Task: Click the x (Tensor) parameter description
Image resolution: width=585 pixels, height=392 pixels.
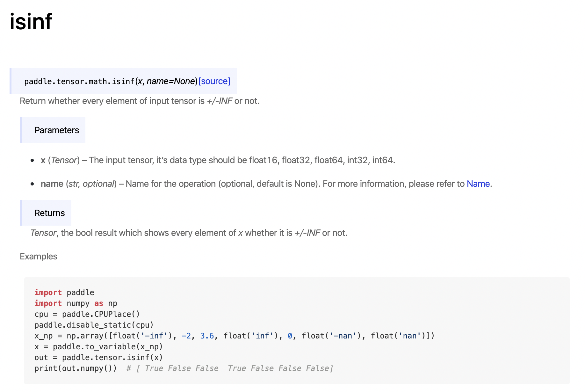Action: (218, 160)
